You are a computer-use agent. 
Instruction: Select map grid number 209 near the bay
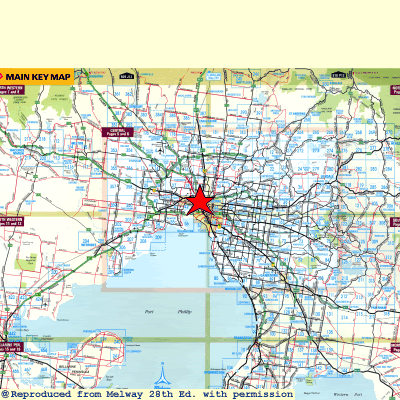[x=158, y=238]
